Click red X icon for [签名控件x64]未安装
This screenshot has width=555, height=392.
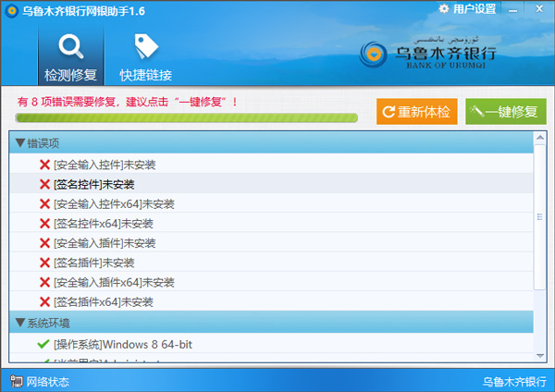point(44,223)
